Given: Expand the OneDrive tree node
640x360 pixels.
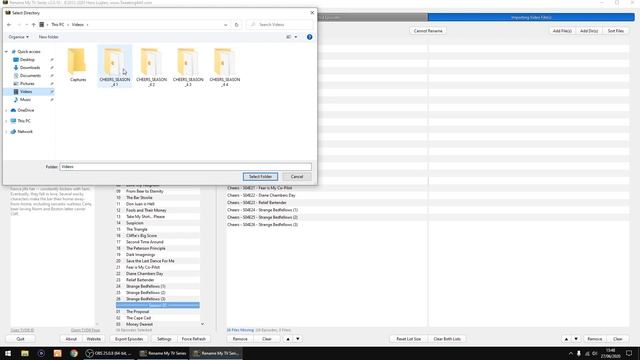Looking at the screenshot, I should [x=6, y=110].
